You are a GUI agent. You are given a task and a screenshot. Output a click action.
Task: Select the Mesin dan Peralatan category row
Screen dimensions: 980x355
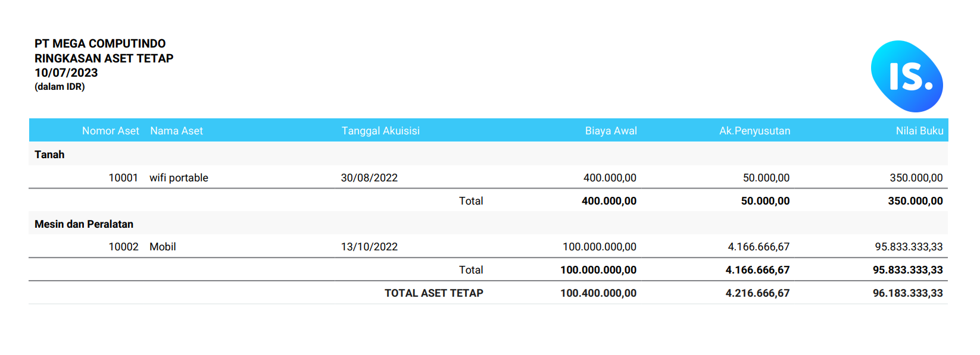click(x=84, y=224)
